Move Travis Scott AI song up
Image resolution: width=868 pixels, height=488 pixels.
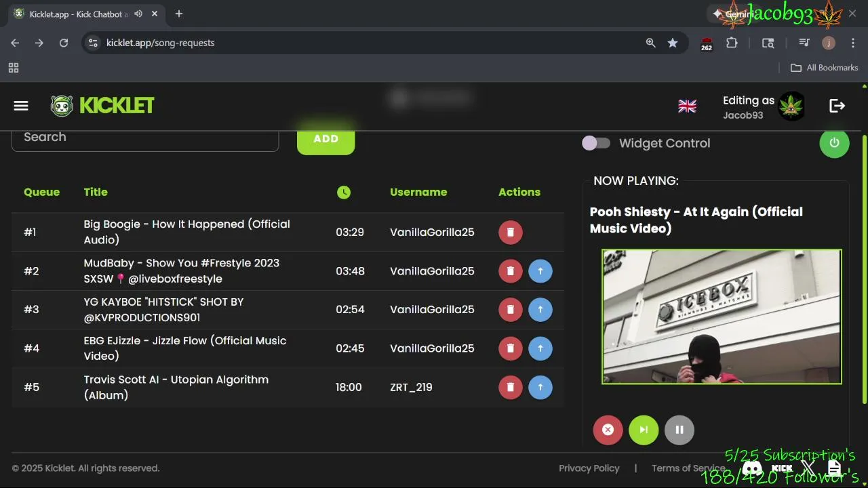pos(540,387)
